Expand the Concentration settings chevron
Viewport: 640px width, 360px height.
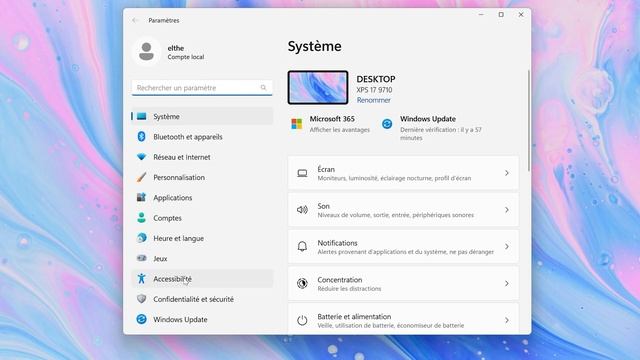(x=507, y=283)
